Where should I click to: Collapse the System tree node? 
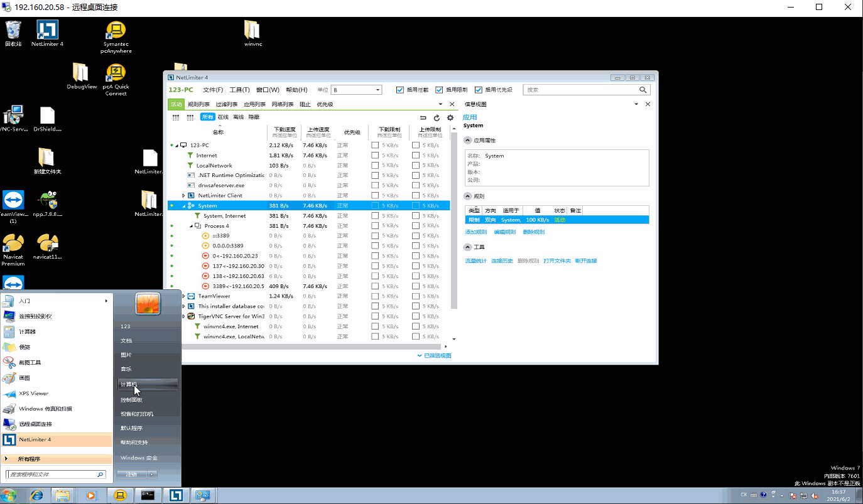[x=184, y=206]
